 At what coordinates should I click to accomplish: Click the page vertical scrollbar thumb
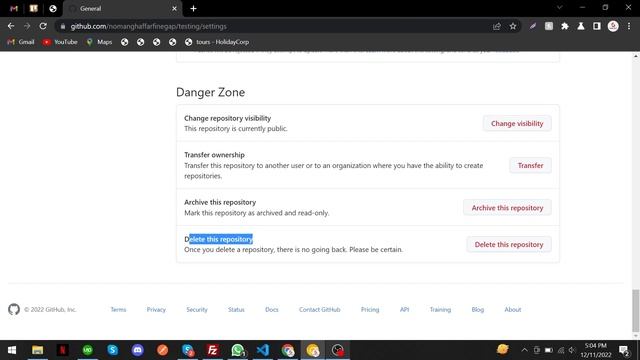636,310
